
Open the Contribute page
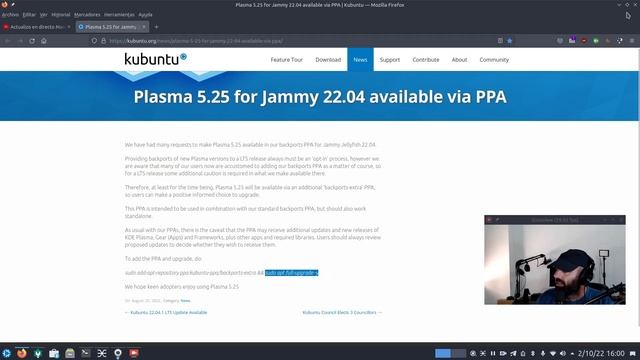click(426, 60)
